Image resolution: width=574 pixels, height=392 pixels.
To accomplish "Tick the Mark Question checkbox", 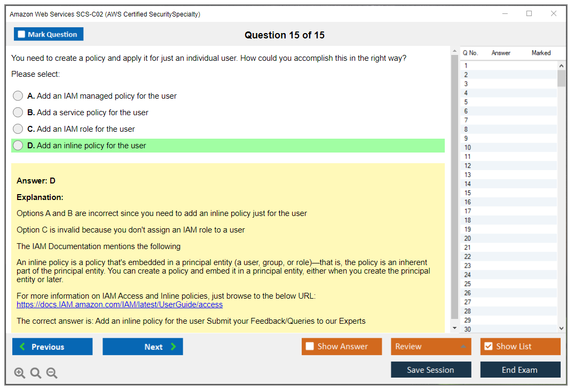I will pos(21,34).
